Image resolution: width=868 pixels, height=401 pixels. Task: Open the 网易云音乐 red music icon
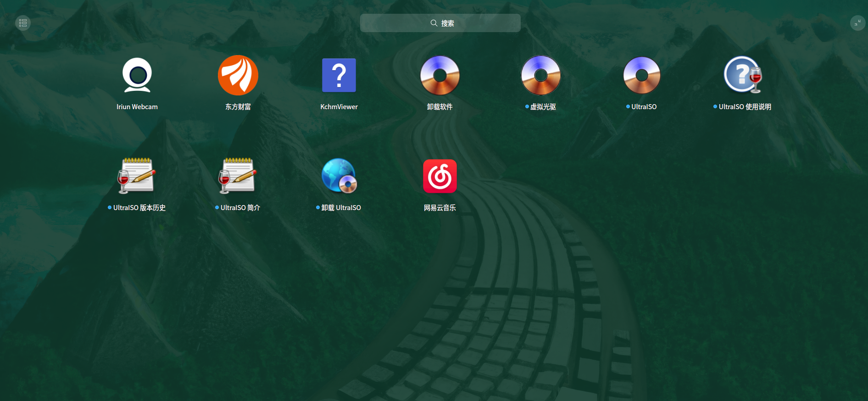tap(440, 176)
